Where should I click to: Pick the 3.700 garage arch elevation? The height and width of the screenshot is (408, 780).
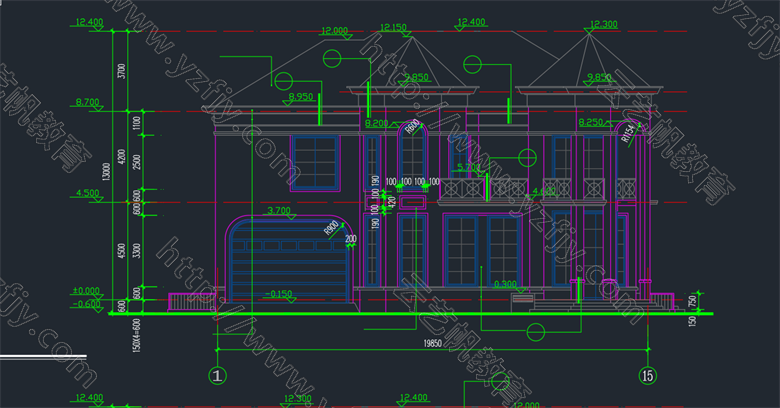point(279,210)
